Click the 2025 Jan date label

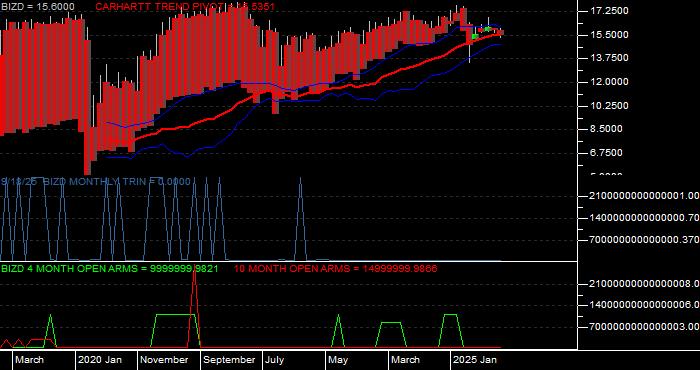click(474, 360)
